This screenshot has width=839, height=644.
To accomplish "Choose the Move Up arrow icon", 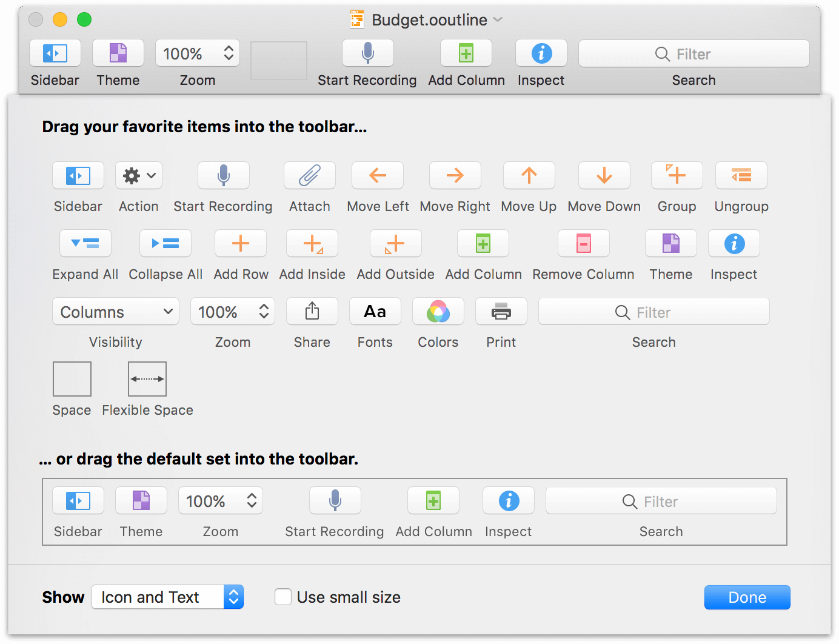I will tap(529, 176).
